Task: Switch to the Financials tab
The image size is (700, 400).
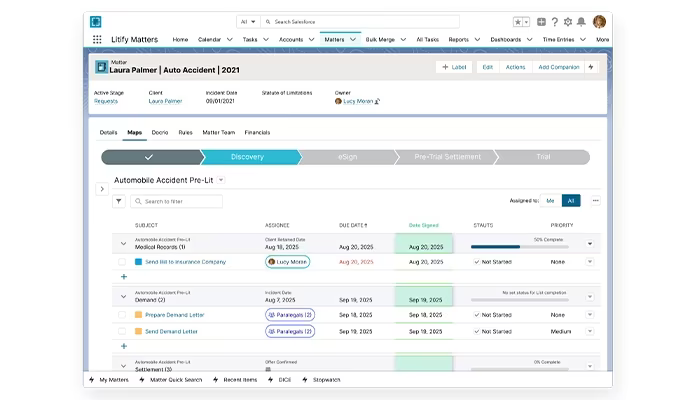Action: (257, 133)
